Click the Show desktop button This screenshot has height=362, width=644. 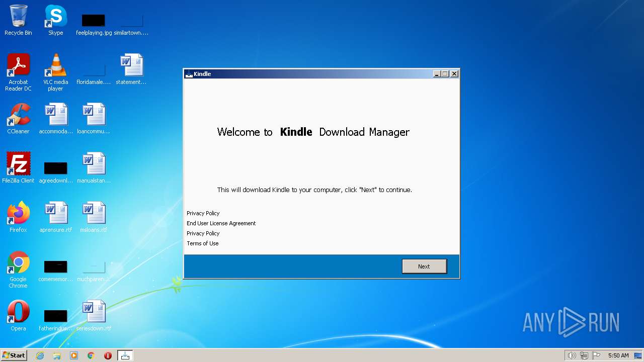[x=638, y=355]
